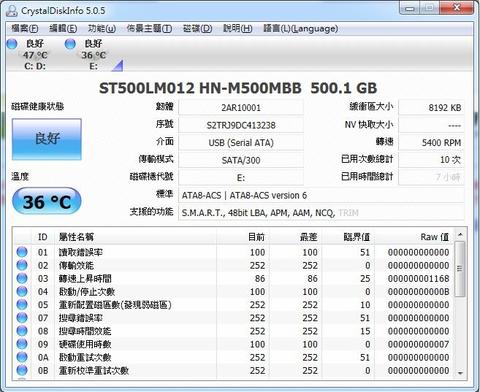Viewport: 480px width, 392px height.
Task: Click the 良好 health status button
Action: 47,139
